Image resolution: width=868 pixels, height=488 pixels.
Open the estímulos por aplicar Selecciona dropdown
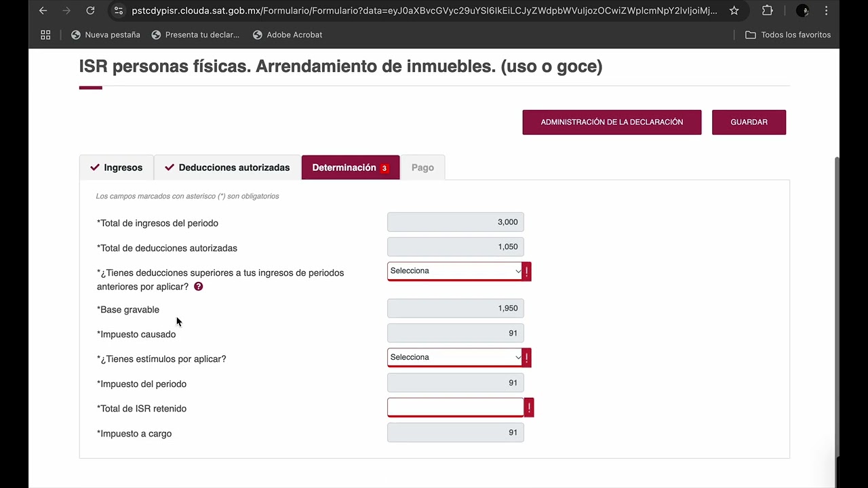pyautogui.click(x=454, y=357)
